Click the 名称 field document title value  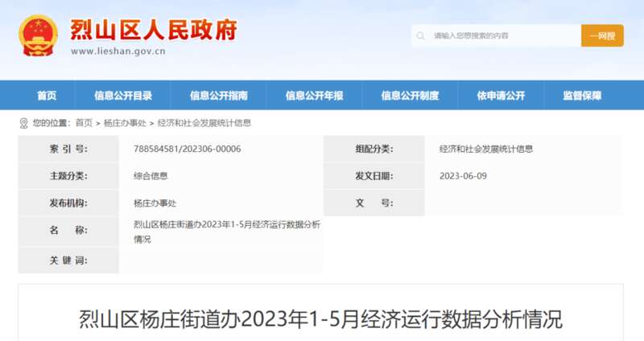pyautogui.click(x=227, y=232)
